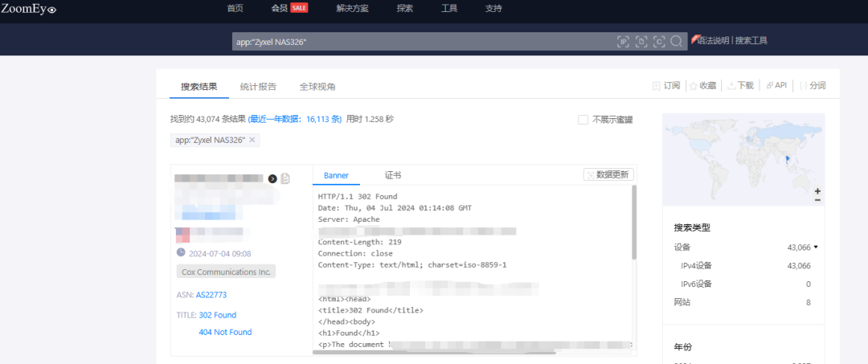Click the 订阅 label text
Viewport: 868px width, 364px height.
tap(671, 86)
